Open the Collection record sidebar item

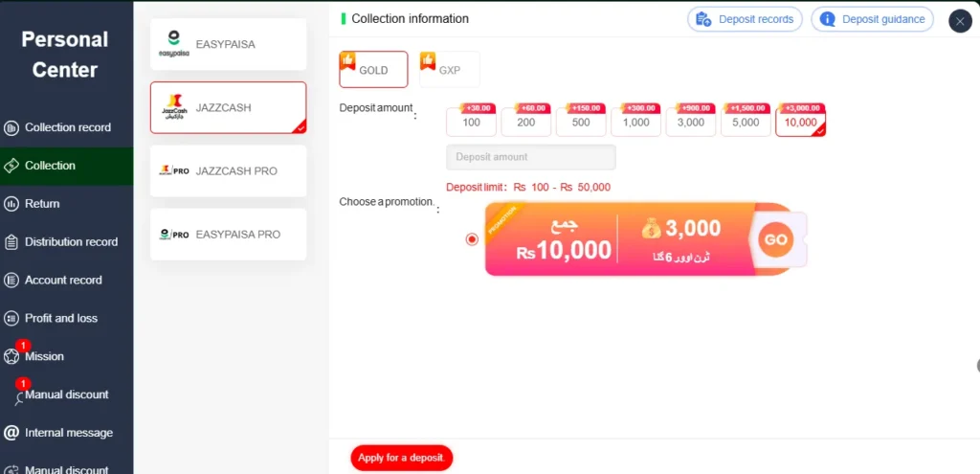coord(66,127)
